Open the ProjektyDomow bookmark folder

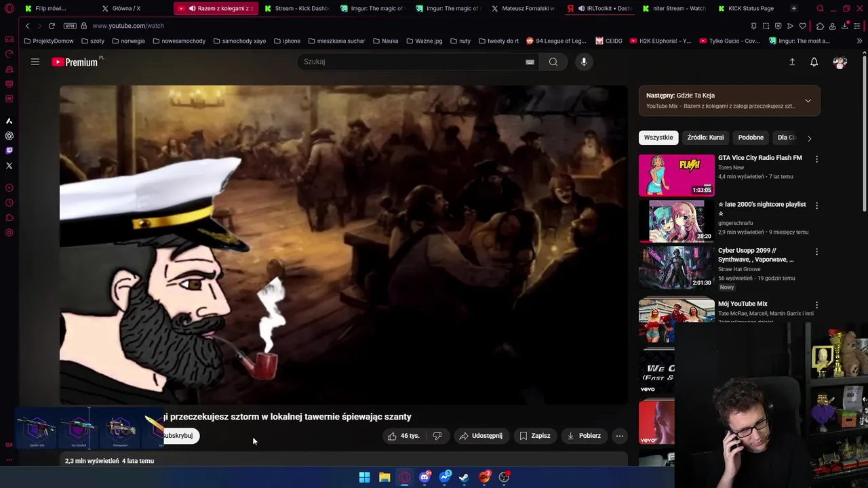point(48,41)
